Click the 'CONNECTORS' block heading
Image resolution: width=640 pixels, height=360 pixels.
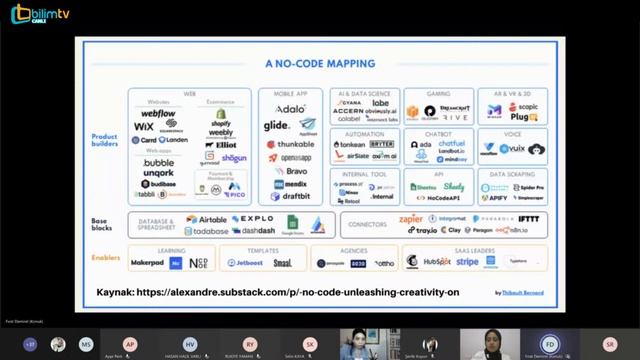point(367,224)
